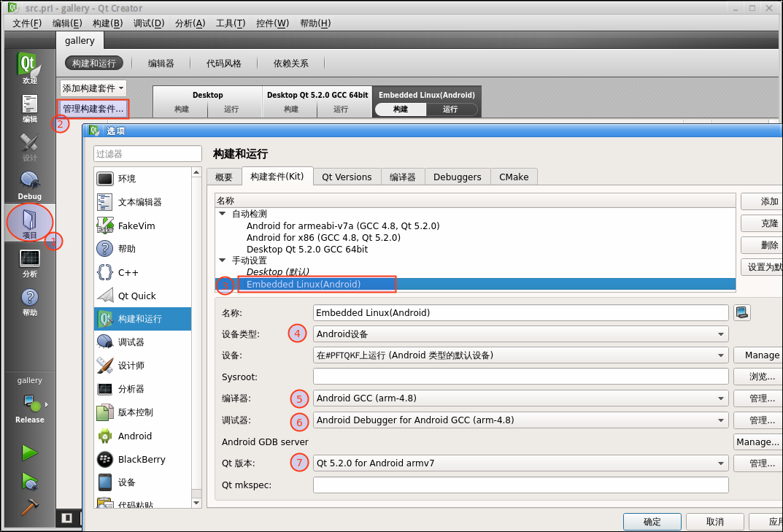Viewport: 783px width, 532px height.
Task: Open the Android options category
Action: 143,436
